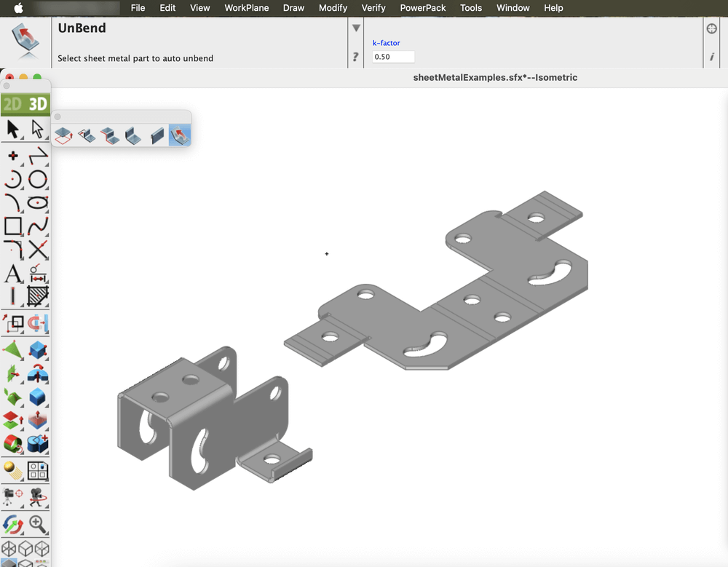Switch tool palette to 2D mode

click(12, 104)
